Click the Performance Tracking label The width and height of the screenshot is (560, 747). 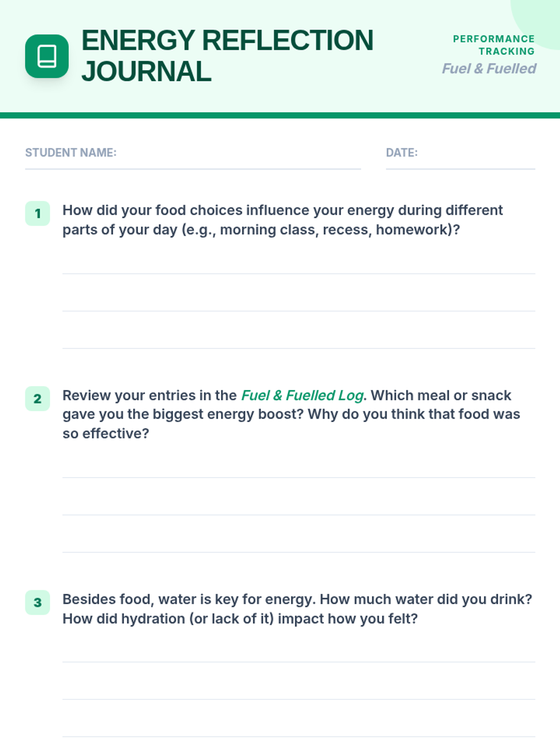pyautogui.click(x=494, y=45)
